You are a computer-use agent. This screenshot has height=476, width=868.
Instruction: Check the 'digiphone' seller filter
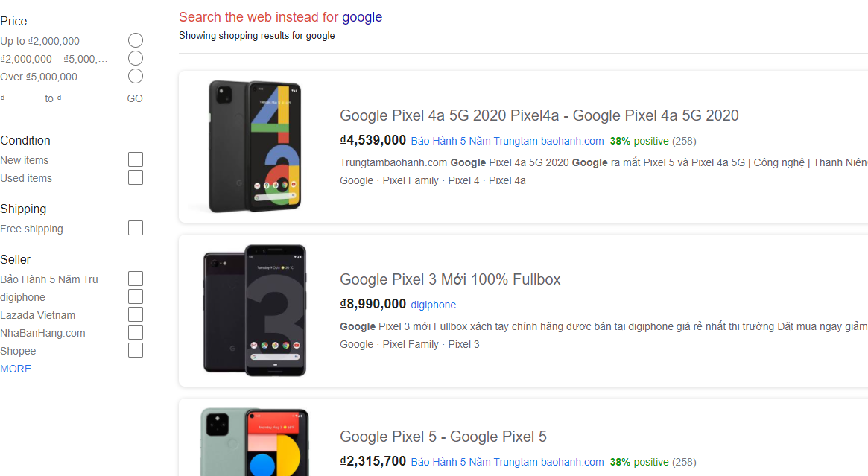click(135, 296)
